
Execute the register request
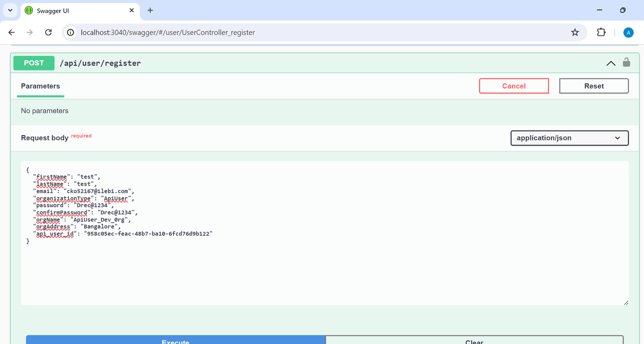[176, 340]
